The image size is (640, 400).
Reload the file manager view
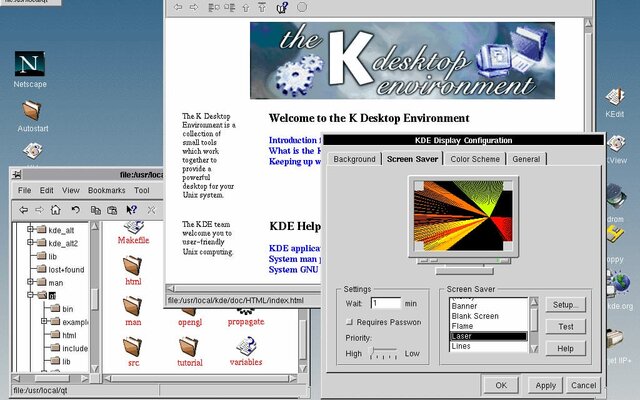tap(76, 210)
